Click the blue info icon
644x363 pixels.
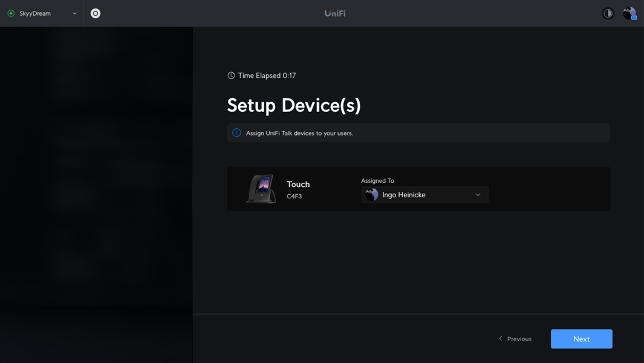click(x=236, y=133)
